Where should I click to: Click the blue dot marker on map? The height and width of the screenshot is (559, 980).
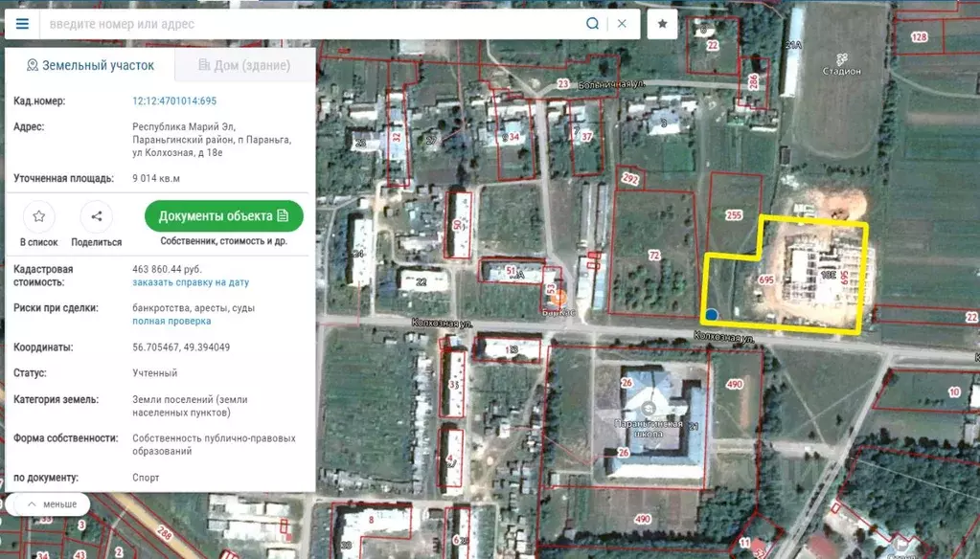click(711, 314)
